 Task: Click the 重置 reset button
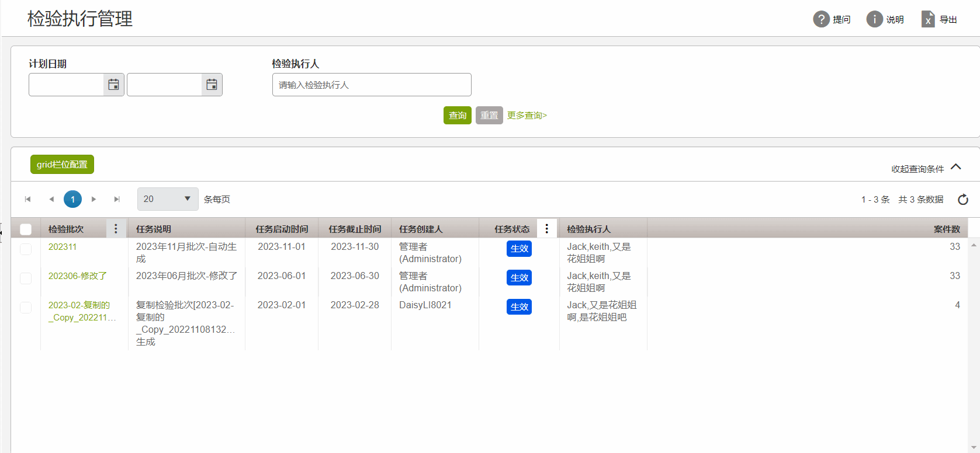pyautogui.click(x=489, y=115)
